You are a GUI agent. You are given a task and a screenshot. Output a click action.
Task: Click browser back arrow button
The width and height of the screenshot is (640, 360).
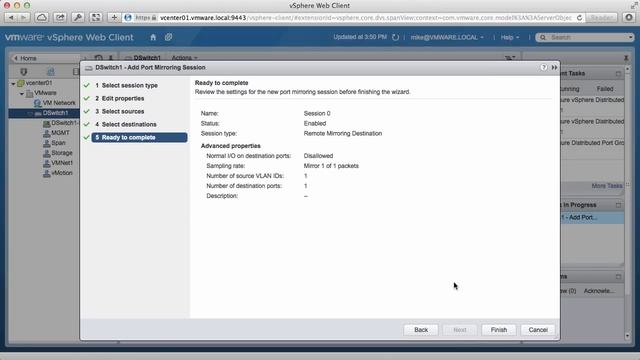coord(11,18)
